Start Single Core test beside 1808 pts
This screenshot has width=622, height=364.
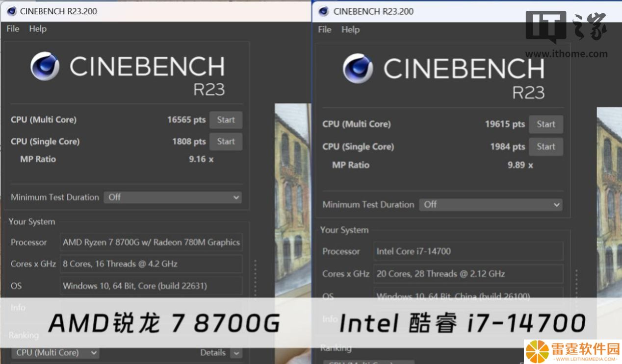coord(226,142)
